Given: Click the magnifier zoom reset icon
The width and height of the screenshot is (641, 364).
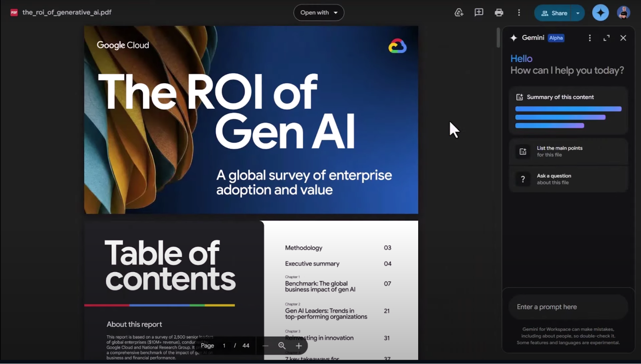Looking at the screenshot, I should pos(282,346).
